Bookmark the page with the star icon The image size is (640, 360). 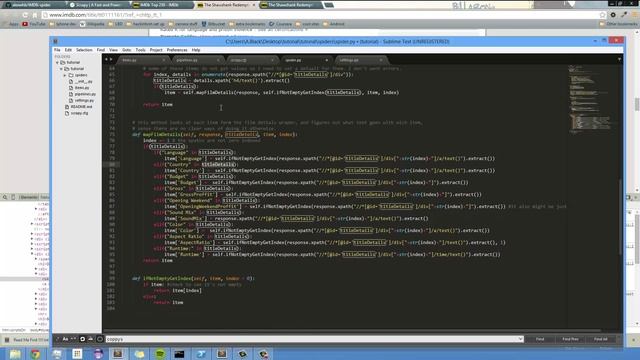coord(602,15)
